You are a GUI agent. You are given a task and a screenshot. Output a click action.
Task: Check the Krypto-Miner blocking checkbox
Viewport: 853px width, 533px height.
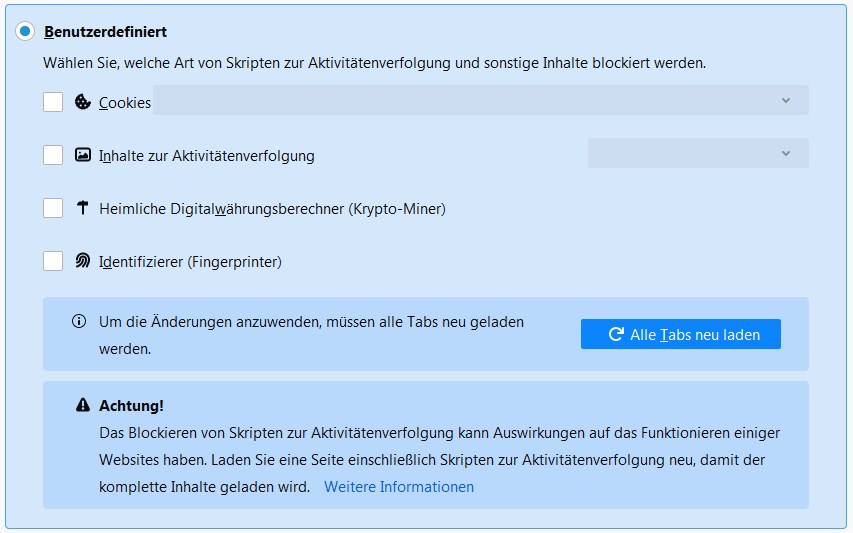click(53, 208)
